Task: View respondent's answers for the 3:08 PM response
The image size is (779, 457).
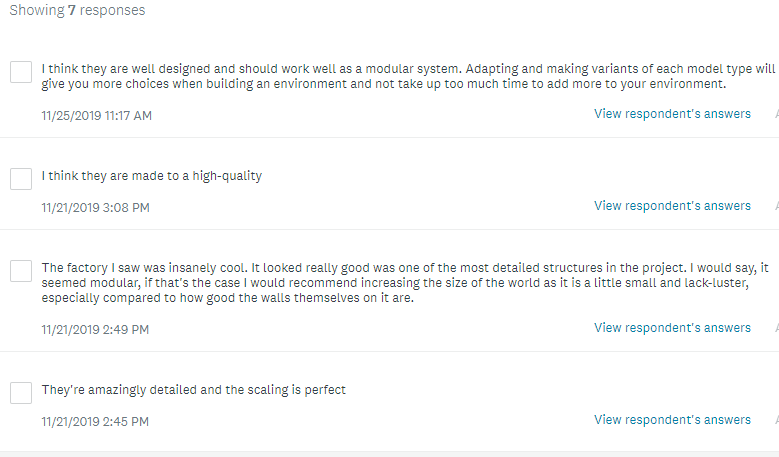Action: click(672, 206)
